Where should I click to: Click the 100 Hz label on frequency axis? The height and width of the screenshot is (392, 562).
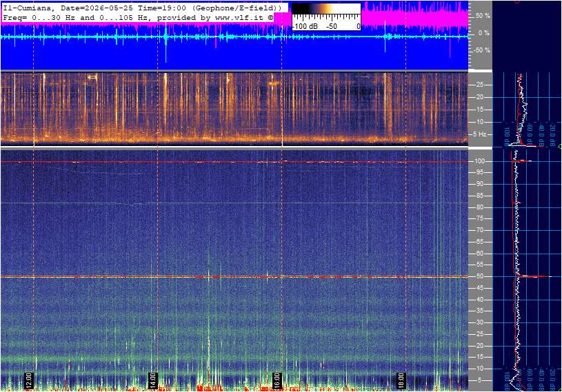tap(479, 161)
